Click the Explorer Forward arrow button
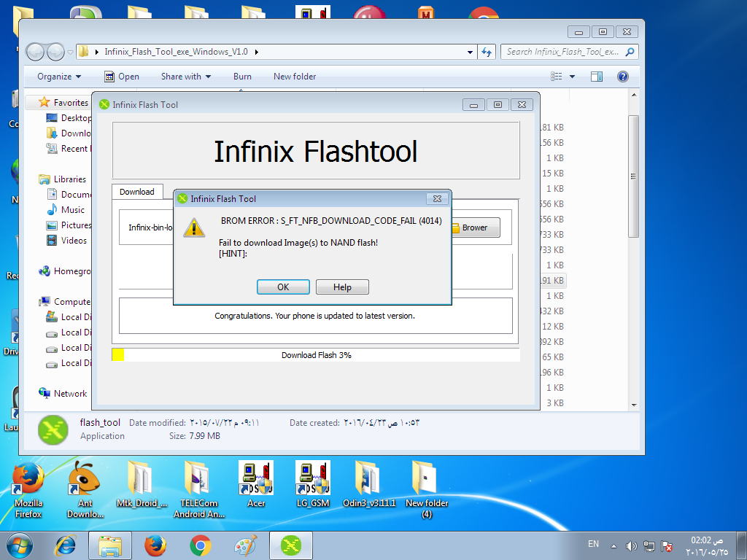 click(x=55, y=52)
